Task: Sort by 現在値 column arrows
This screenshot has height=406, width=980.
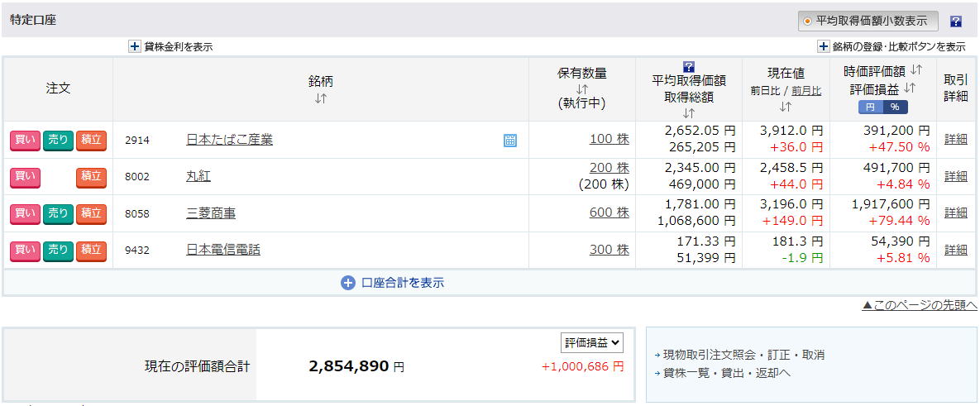Action: tap(786, 107)
